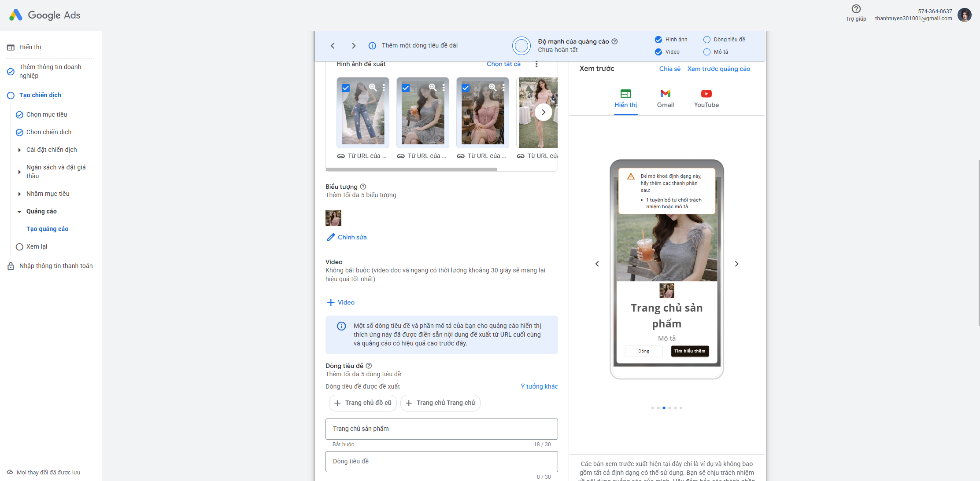
Task: Add suggested headline Trang chủ Trang chủ
Action: tap(440, 403)
